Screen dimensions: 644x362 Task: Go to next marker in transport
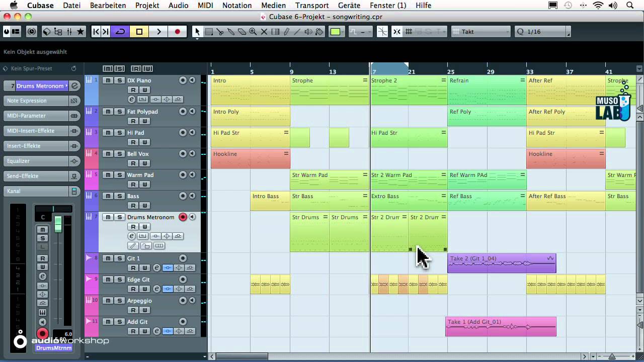pos(105,32)
